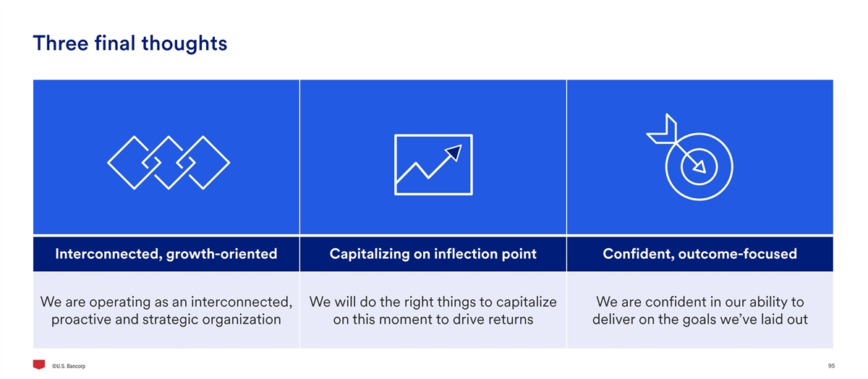868x379 pixels.
Task: Select the "Capitalizing on inflection point" heading
Action: click(433, 254)
